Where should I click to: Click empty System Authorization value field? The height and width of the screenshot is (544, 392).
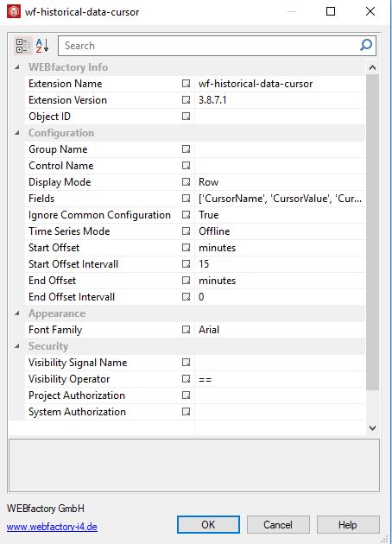(280, 412)
